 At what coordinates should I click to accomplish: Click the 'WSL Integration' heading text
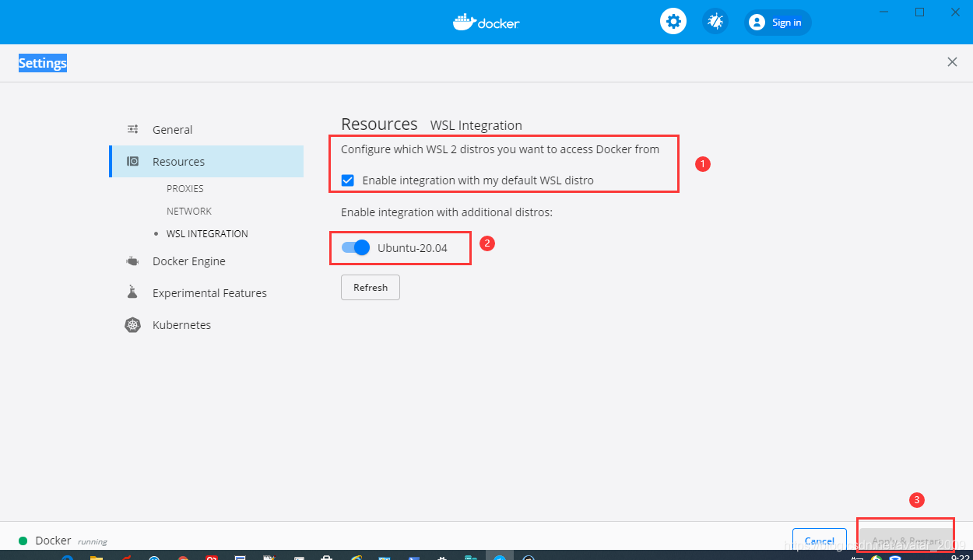point(476,125)
